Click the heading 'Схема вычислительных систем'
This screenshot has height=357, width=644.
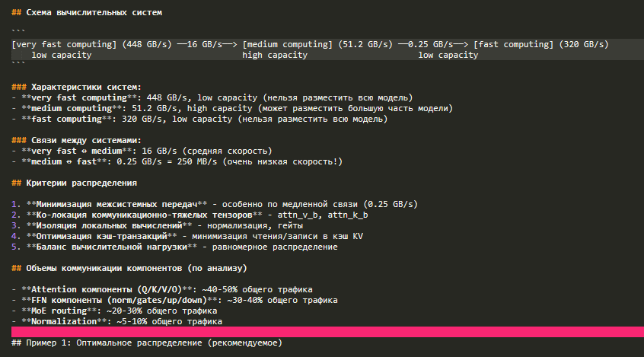[x=91, y=13]
